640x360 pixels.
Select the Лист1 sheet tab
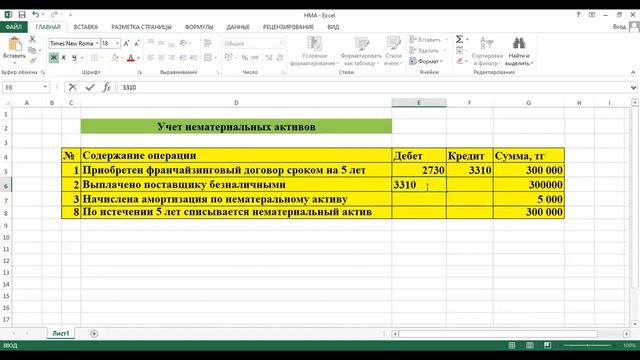(x=60, y=333)
